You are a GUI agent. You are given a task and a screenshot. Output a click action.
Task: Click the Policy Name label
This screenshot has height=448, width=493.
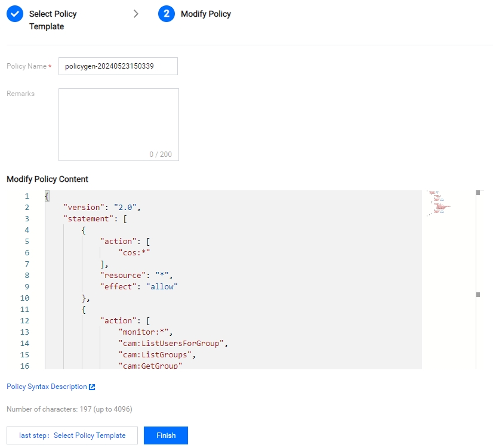coord(27,66)
